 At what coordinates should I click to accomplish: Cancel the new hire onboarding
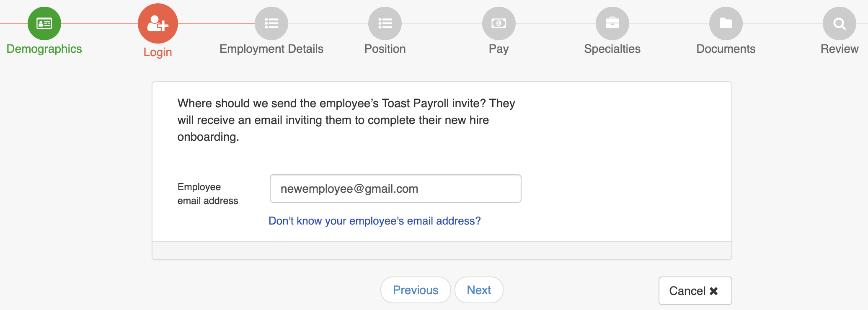click(695, 291)
